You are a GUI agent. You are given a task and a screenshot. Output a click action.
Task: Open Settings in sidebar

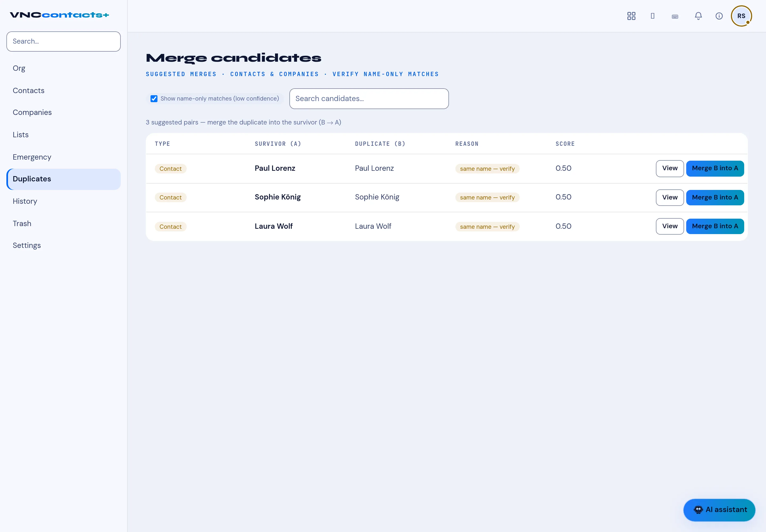(x=63, y=246)
